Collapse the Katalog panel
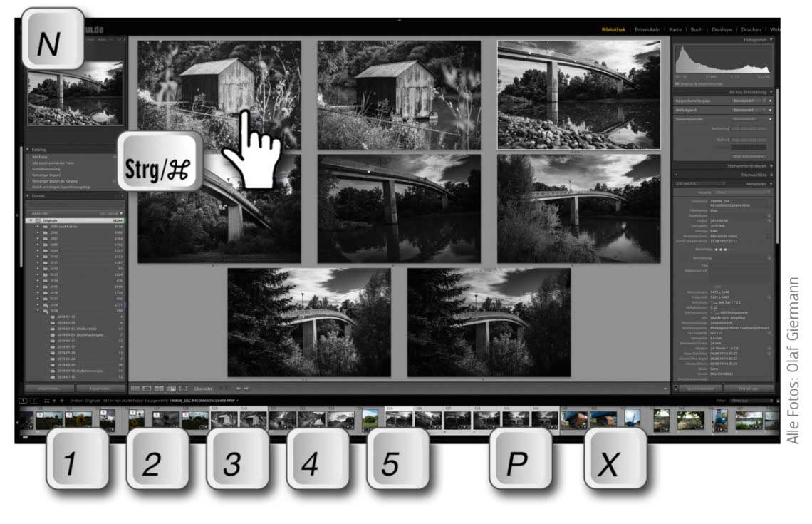Viewport: 812px width, 524px height. click(28, 150)
